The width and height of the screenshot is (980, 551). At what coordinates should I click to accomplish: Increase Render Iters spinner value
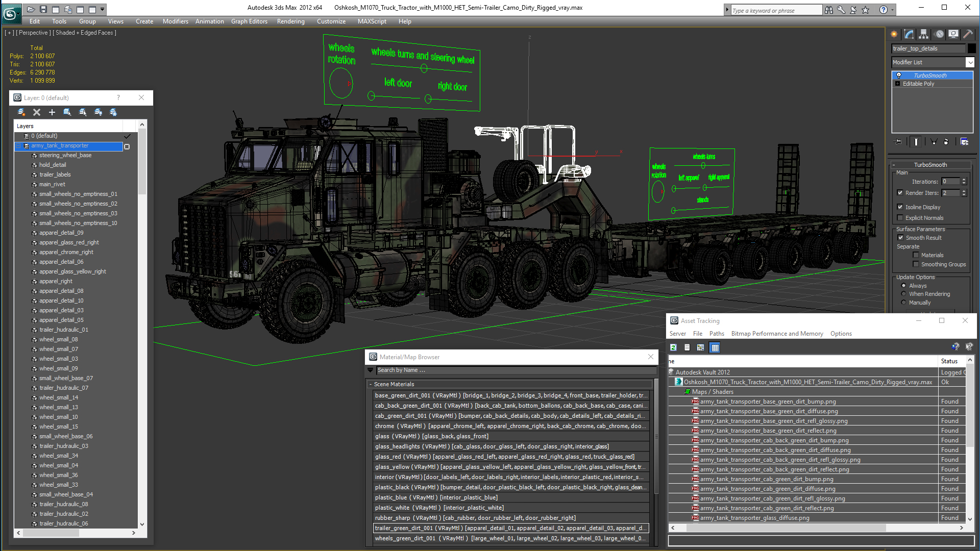(964, 191)
